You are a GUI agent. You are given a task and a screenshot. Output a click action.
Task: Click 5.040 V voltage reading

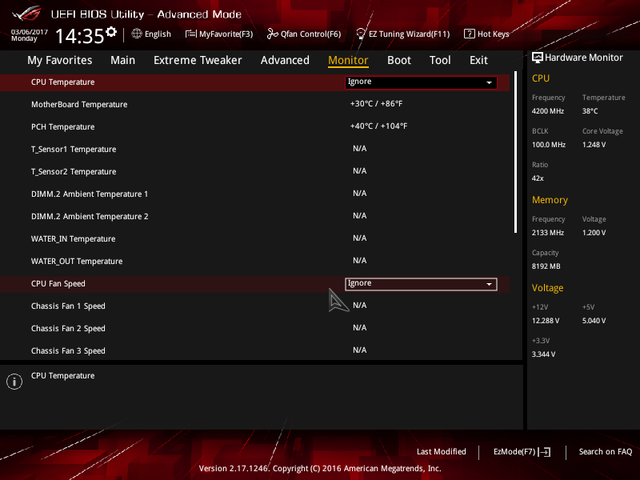pos(594,321)
